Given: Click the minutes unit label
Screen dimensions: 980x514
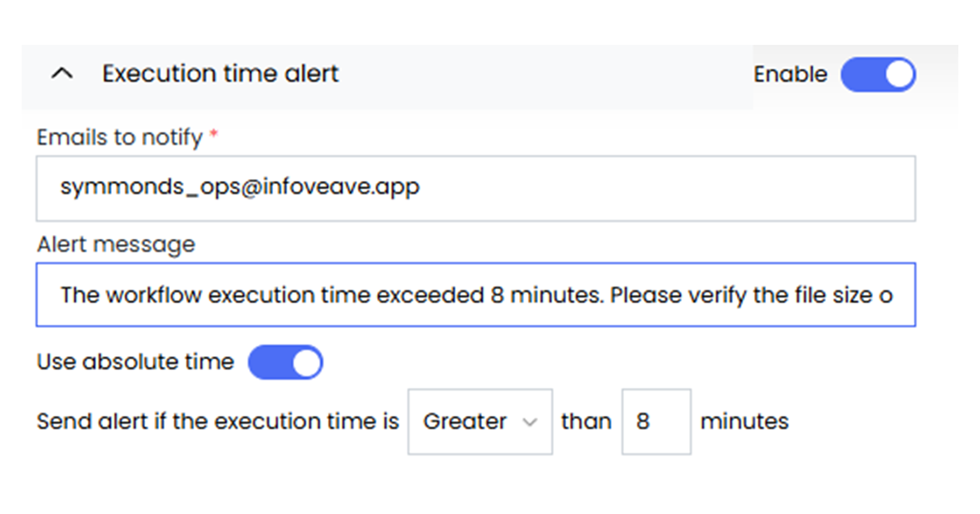Looking at the screenshot, I should click(x=744, y=421).
